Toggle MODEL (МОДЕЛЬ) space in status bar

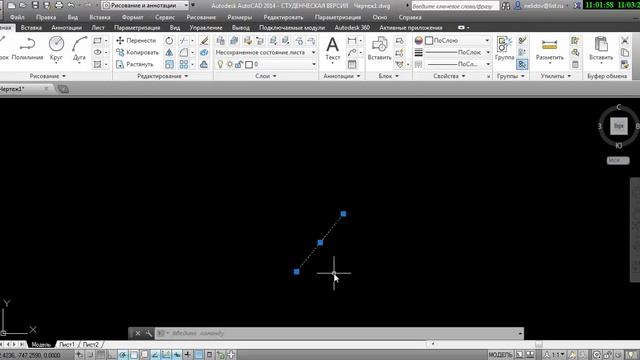click(x=500, y=355)
